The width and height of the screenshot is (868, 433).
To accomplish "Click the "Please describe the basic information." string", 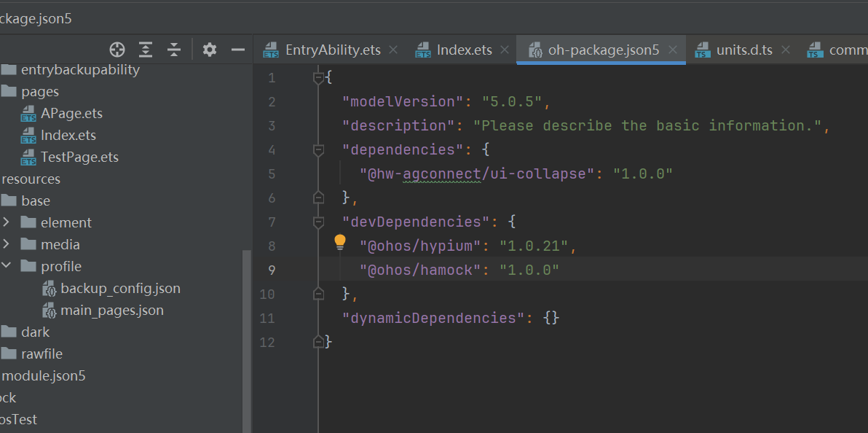I will (x=647, y=126).
